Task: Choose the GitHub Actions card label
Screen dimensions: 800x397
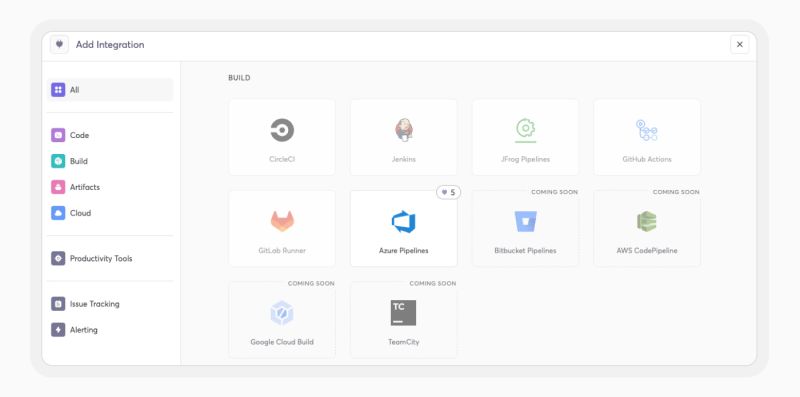Action: [646, 159]
